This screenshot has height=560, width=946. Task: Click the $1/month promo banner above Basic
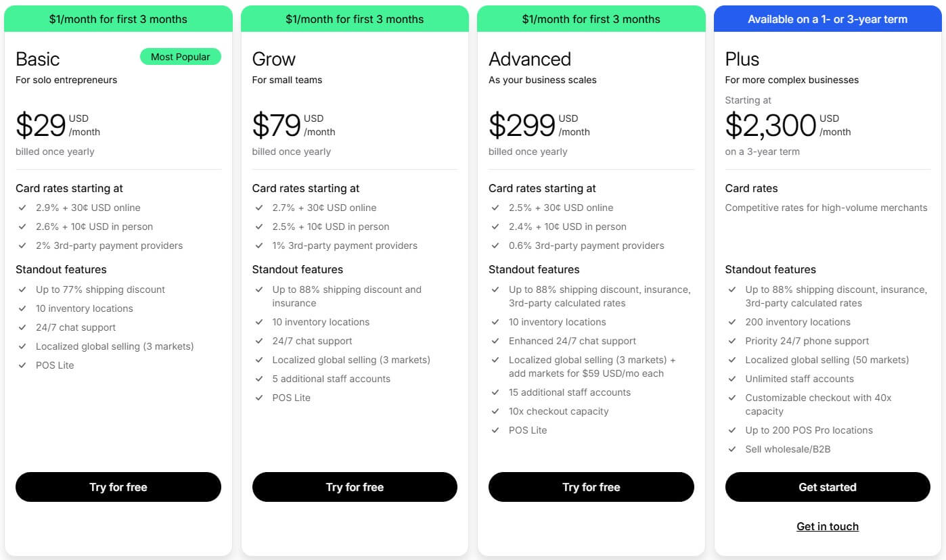pyautogui.click(x=118, y=18)
